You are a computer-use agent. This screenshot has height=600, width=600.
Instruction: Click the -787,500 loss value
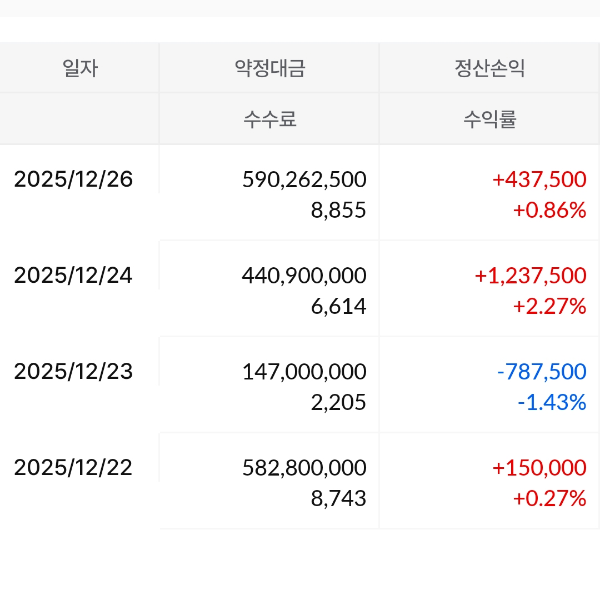pos(541,371)
